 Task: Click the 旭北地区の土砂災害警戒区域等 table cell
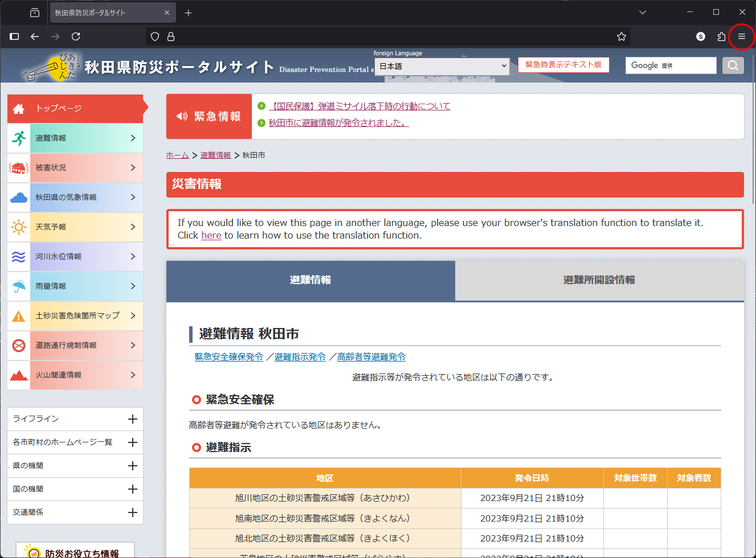pos(325,539)
